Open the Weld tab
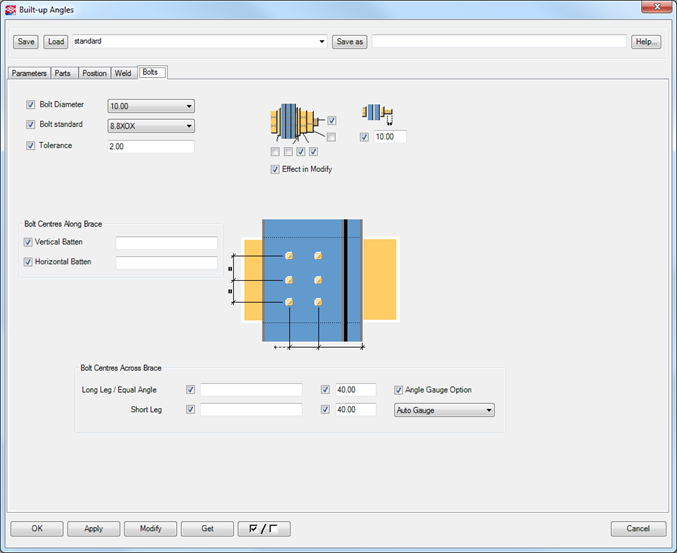Screen dimensions: 677x553 [123, 73]
